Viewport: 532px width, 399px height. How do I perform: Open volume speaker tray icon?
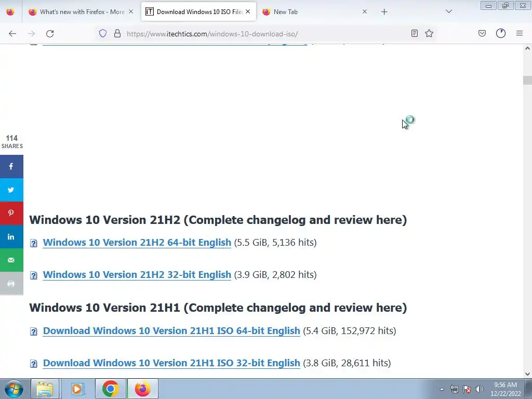(x=479, y=389)
